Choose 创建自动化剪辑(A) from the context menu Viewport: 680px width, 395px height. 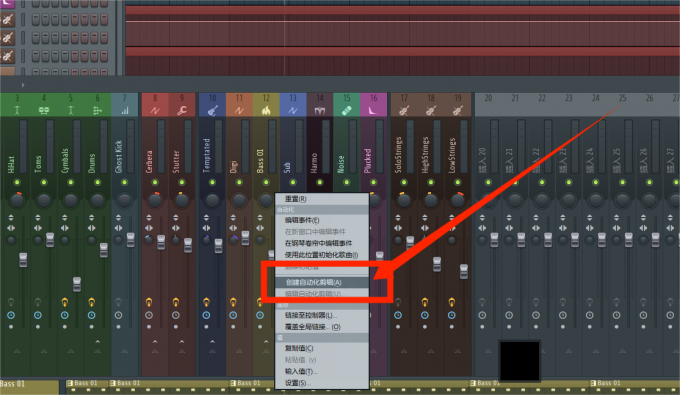pyautogui.click(x=313, y=282)
